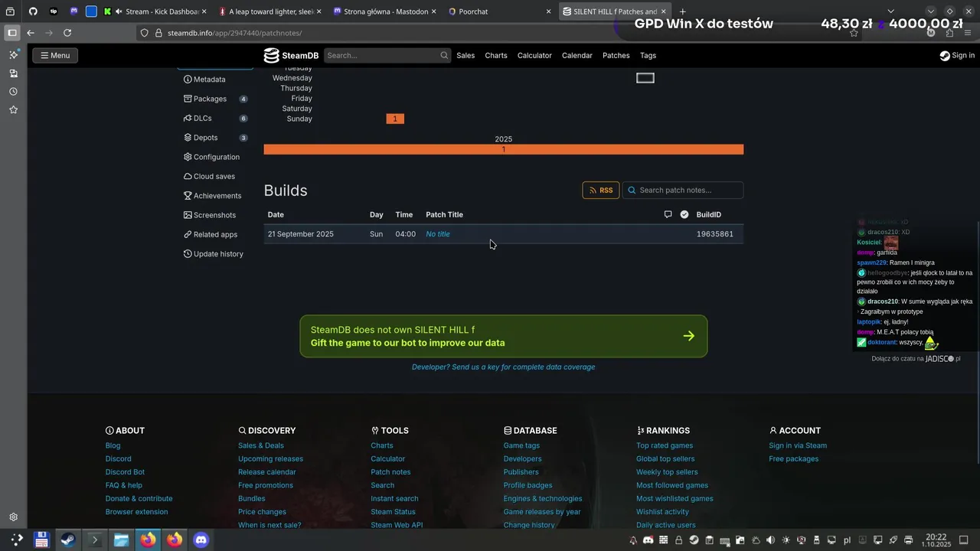
Task: Click BuildID 19635861 cell
Action: tap(715, 234)
